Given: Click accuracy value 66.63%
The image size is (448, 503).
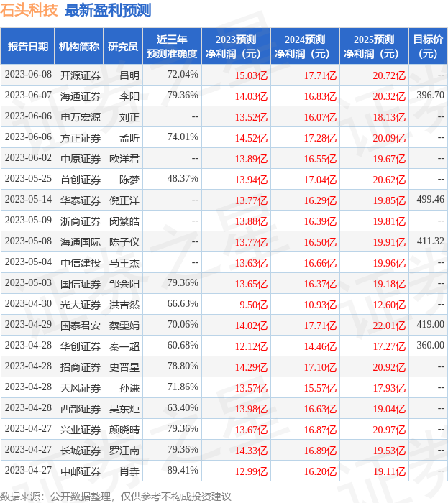Looking at the screenshot, I should click(183, 304).
